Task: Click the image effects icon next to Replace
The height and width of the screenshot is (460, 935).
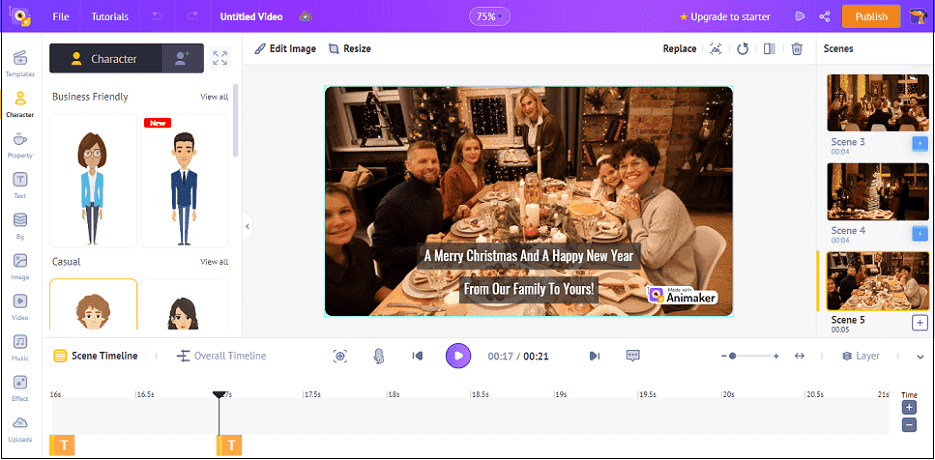Action: pyautogui.click(x=716, y=49)
